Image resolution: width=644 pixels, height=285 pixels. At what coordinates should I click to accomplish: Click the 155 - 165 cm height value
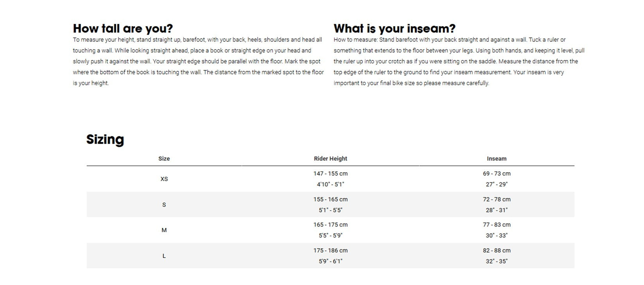pyautogui.click(x=330, y=199)
